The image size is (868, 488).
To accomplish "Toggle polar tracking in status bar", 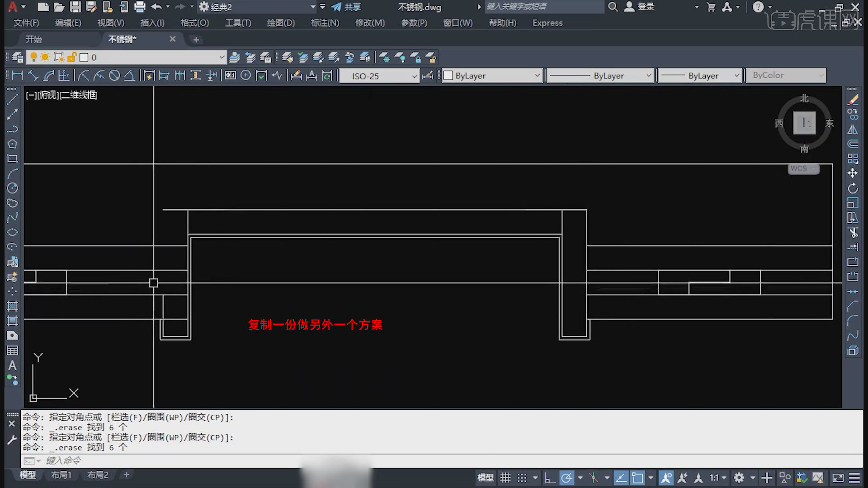I will coord(566,478).
